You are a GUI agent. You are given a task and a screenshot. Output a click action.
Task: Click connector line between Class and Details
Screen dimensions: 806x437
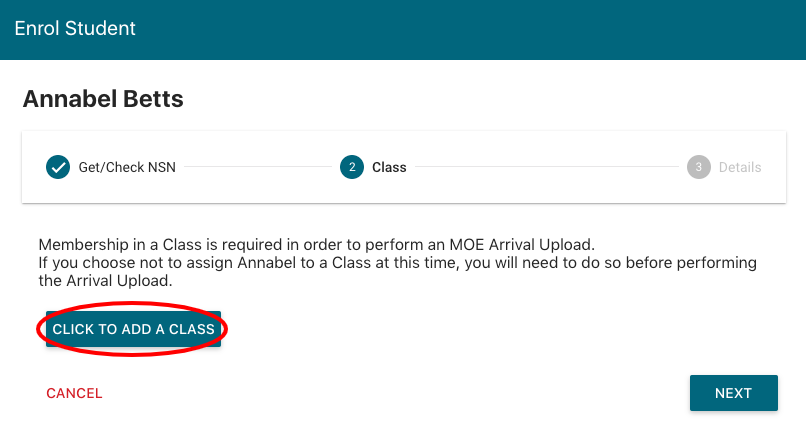click(x=545, y=167)
